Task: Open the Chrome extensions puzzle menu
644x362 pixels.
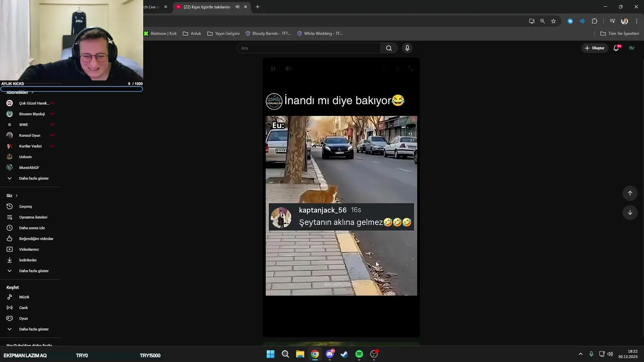Action: pos(594,21)
